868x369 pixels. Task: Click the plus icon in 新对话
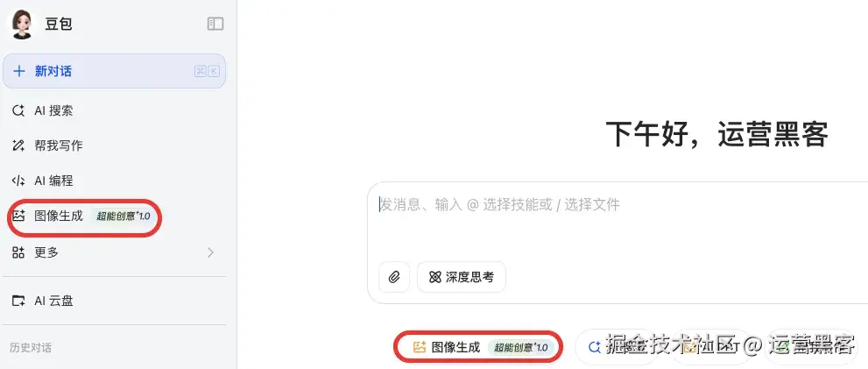point(19,71)
